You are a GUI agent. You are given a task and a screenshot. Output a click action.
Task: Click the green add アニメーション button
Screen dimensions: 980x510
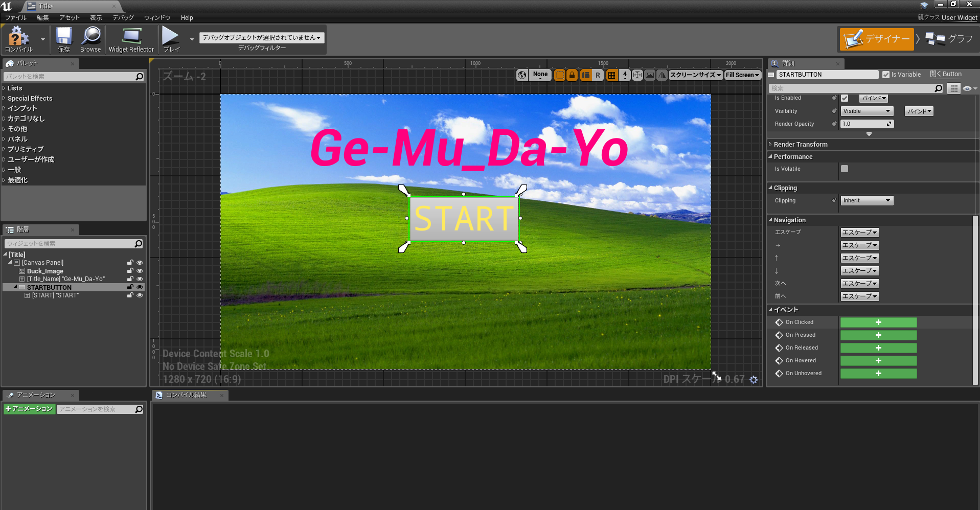click(x=29, y=409)
